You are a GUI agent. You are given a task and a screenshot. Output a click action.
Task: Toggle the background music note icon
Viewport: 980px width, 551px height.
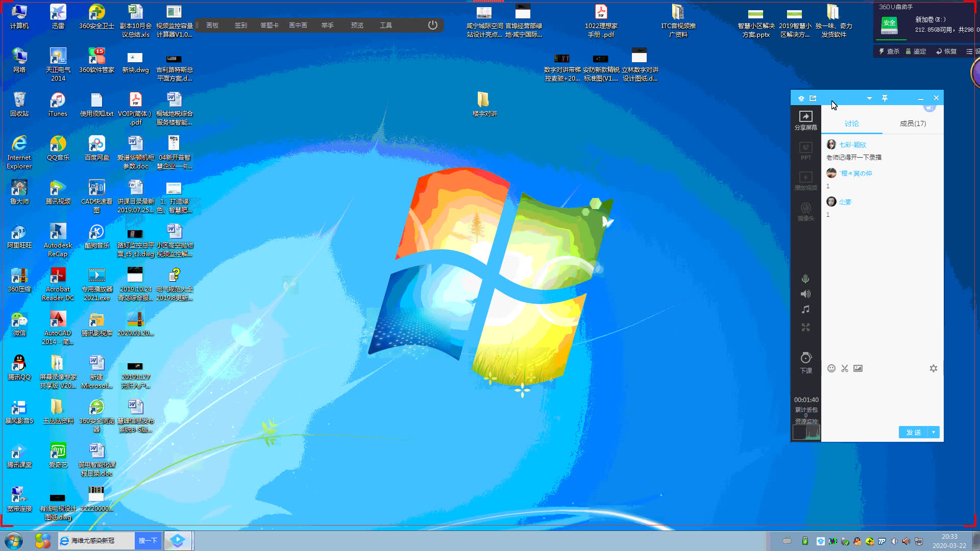tap(805, 309)
